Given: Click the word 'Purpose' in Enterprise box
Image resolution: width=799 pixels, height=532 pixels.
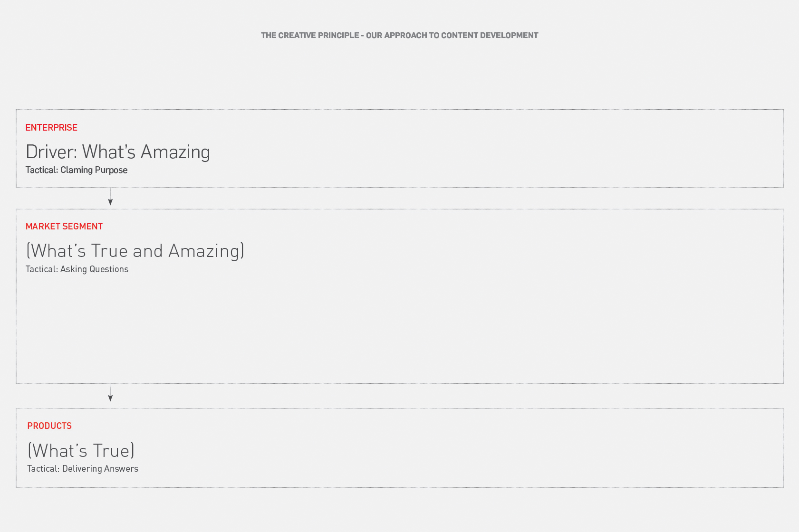Looking at the screenshot, I should pos(111,170).
